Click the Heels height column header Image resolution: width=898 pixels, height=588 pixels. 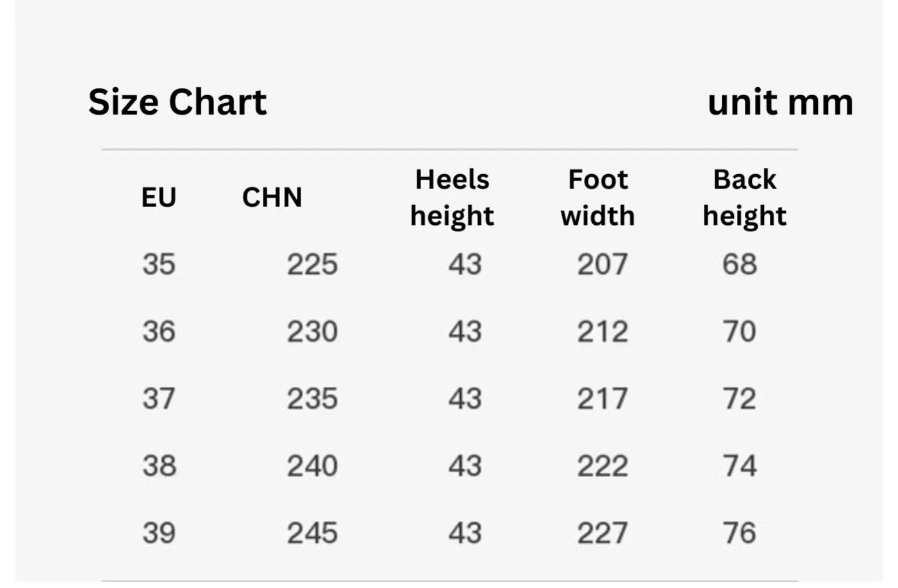[452, 198]
